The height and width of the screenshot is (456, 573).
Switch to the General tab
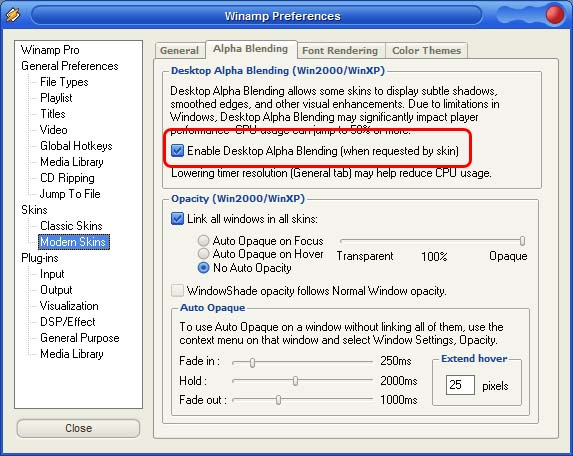(x=179, y=50)
